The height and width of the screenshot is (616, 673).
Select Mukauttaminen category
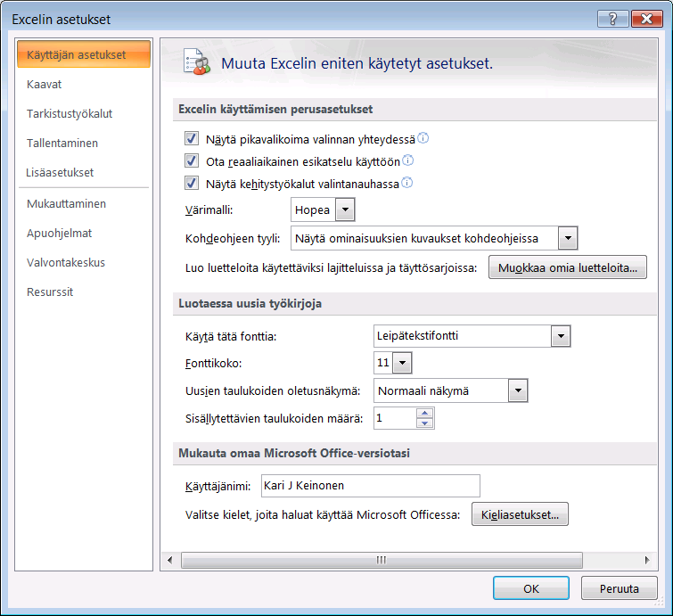(x=84, y=203)
